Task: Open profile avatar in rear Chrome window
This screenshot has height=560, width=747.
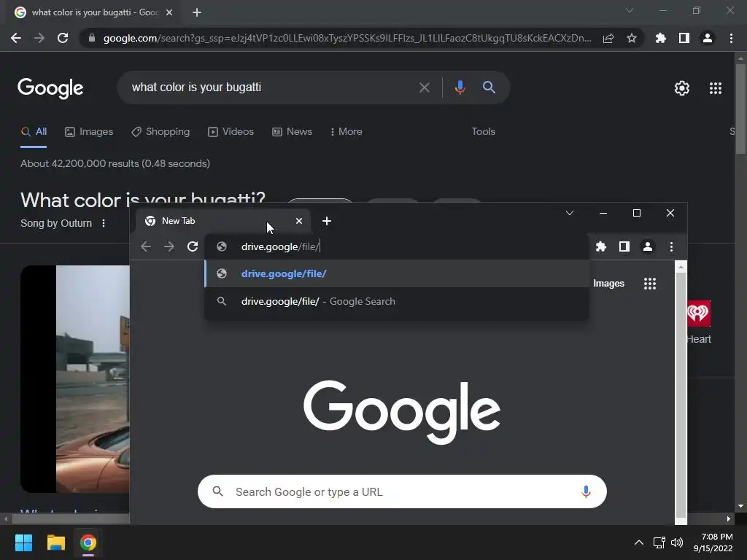Action: [x=708, y=38]
